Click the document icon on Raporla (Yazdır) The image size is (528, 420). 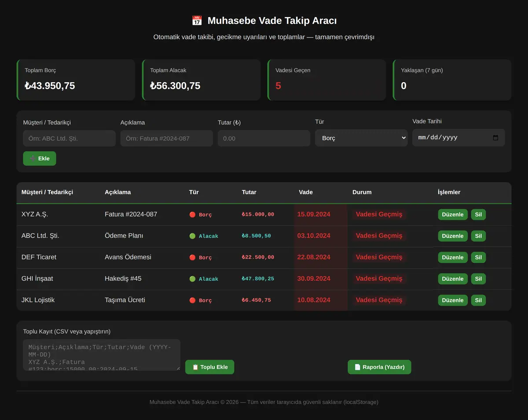358,367
